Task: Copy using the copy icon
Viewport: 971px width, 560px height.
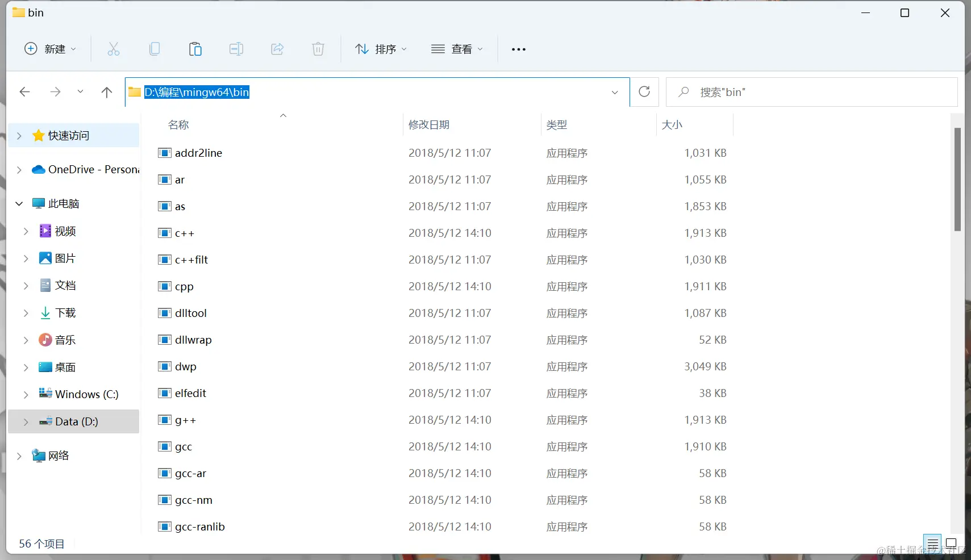Action: [x=154, y=49]
